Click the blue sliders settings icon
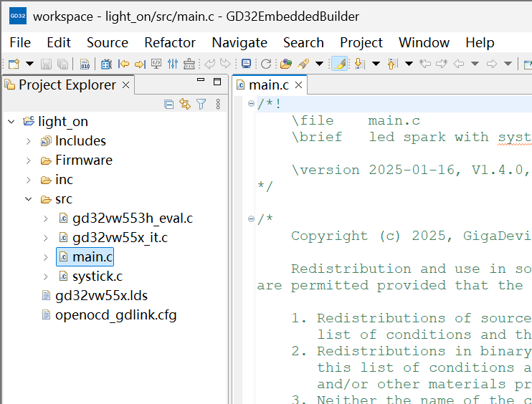532x404 pixels. [x=173, y=64]
